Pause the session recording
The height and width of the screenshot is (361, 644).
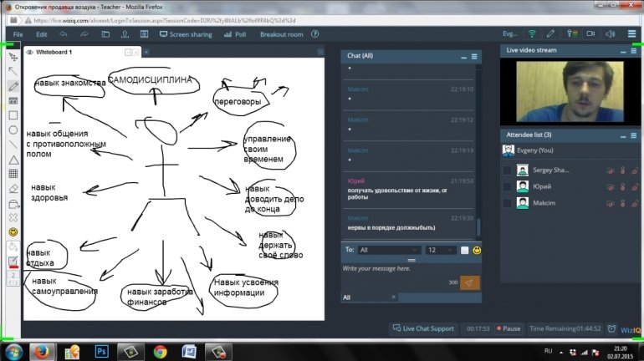[x=508, y=328]
